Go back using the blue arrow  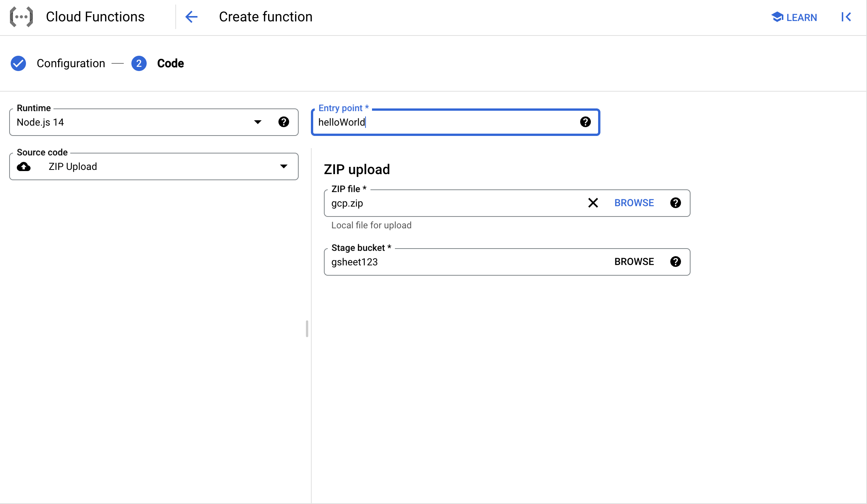191,17
